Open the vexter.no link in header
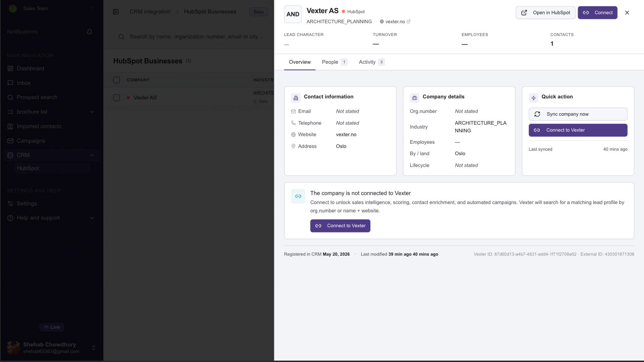 pos(395,21)
